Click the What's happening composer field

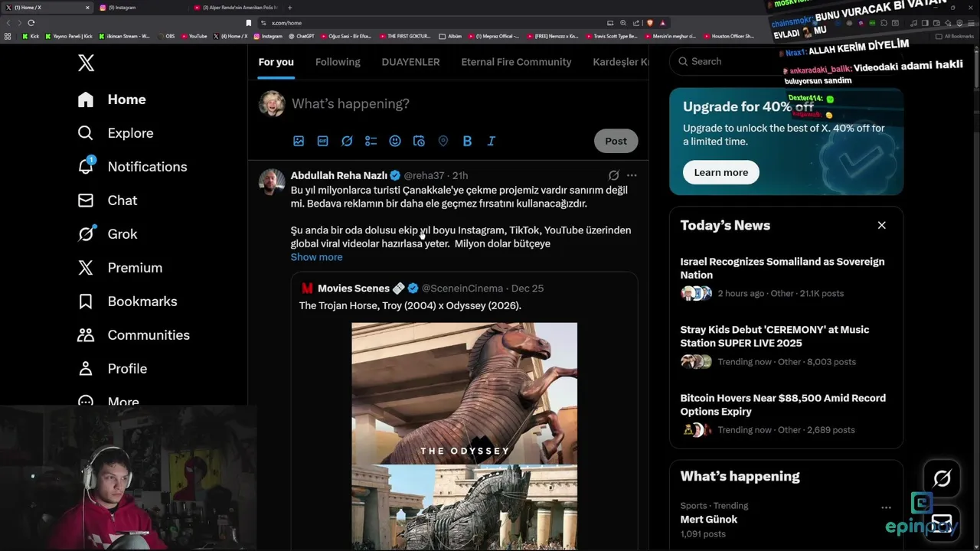point(464,104)
